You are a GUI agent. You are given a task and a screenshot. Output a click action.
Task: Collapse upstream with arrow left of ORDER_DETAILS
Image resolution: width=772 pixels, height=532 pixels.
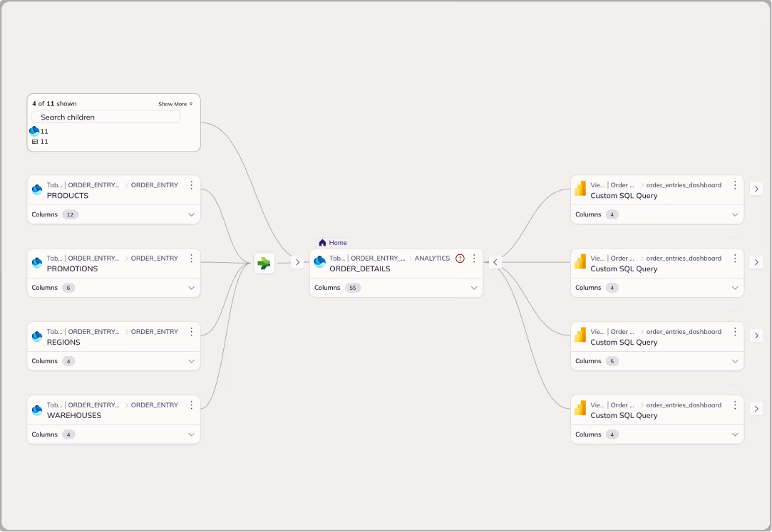click(x=298, y=262)
